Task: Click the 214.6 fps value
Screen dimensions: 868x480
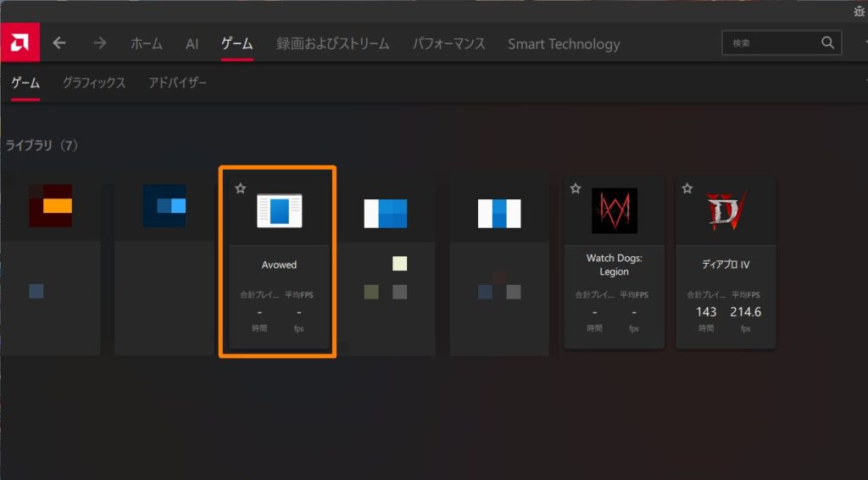Action: [x=746, y=312]
